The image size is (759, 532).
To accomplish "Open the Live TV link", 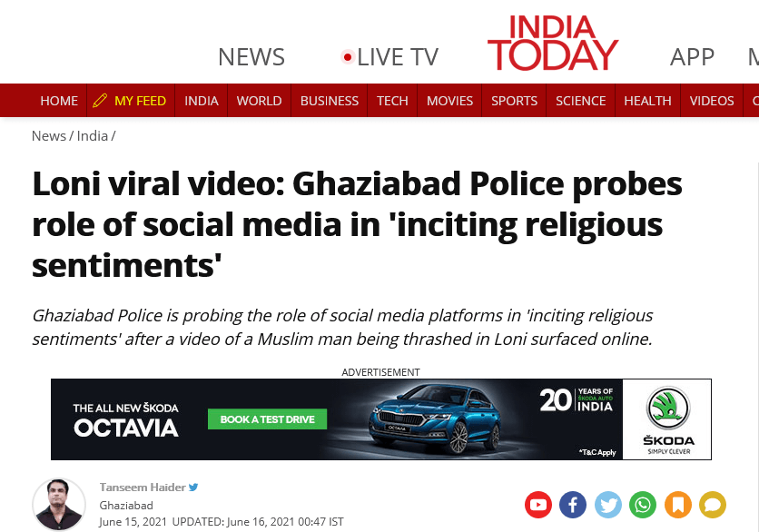I will (390, 57).
